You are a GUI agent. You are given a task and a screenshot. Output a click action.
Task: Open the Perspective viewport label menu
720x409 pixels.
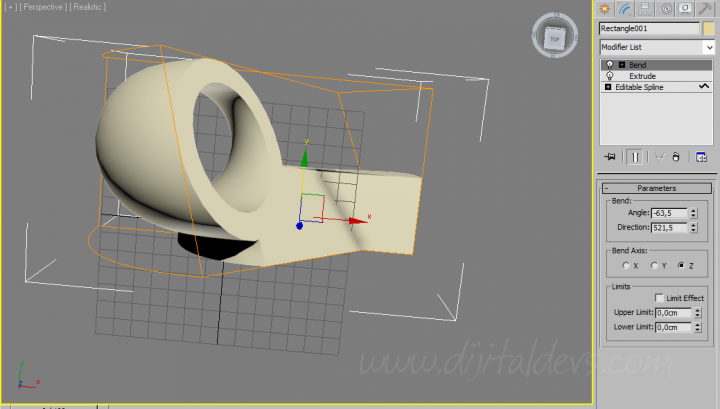(43, 7)
